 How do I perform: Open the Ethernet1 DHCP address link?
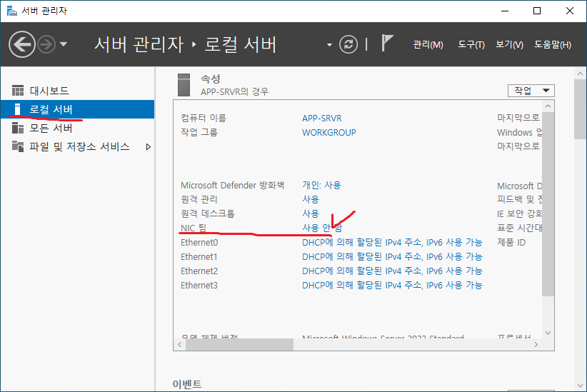point(392,256)
